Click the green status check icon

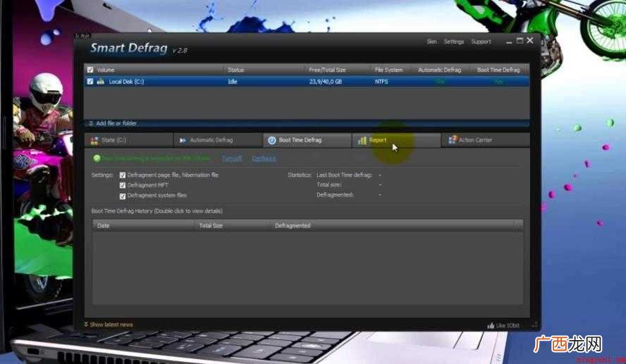click(x=97, y=158)
